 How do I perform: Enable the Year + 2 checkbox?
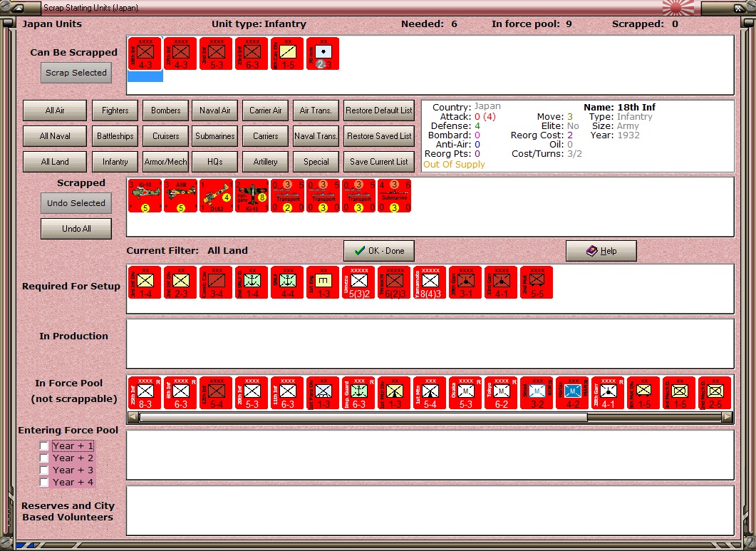[44, 458]
